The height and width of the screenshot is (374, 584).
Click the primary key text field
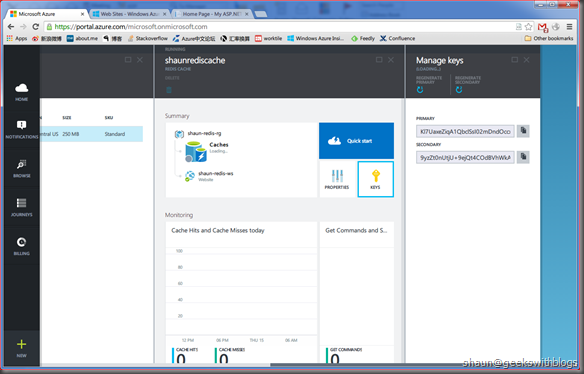[465, 131]
